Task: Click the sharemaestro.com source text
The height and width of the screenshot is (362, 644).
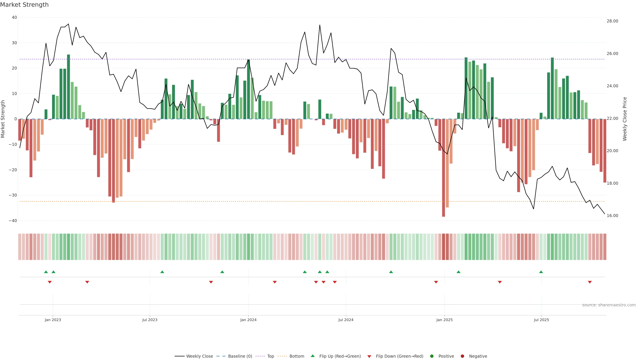Action: coord(609,305)
